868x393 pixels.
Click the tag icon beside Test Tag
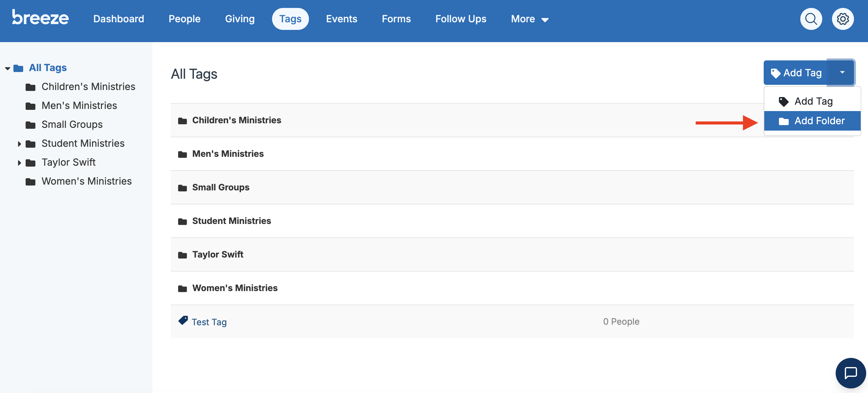[x=183, y=320]
